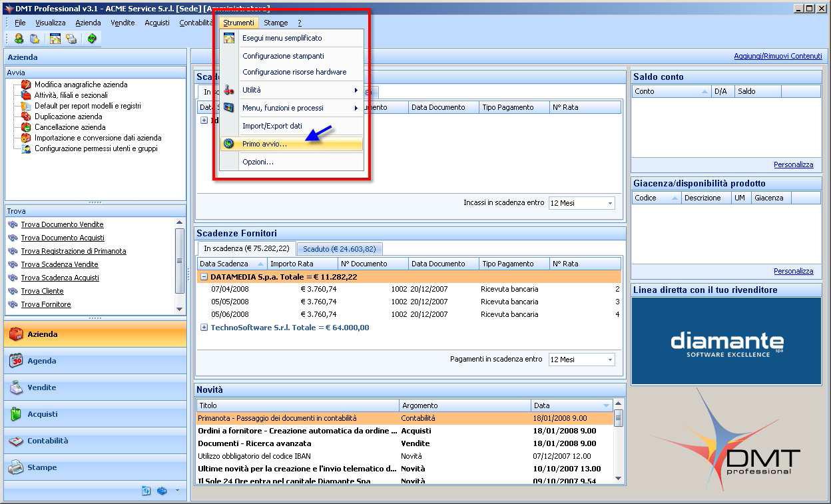Select Primo avvio menu entry
Screen dimensions: 831x504
tap(292, 144)
